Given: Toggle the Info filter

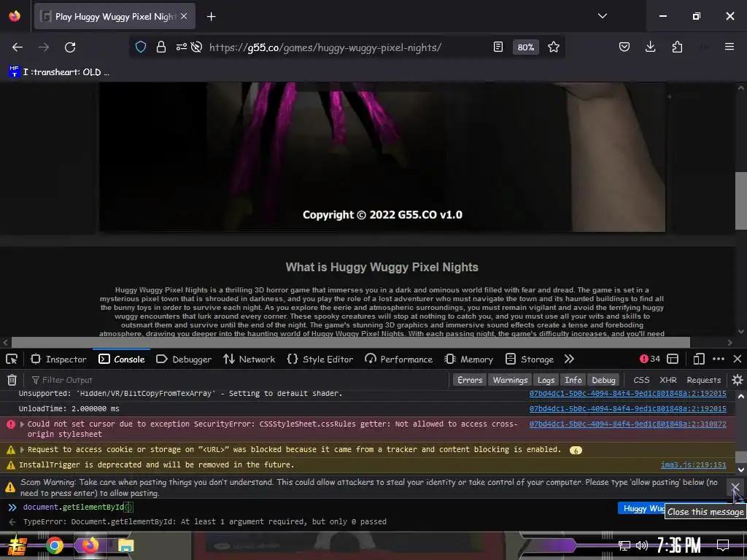Looking at the screenshot, I should click(573, 380).
